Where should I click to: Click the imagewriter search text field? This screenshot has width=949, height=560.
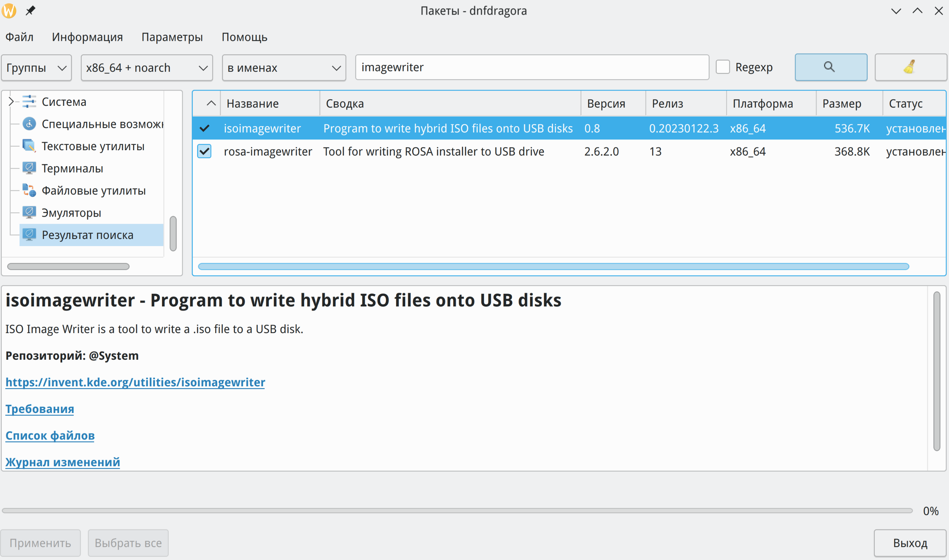tap(532, 67)
